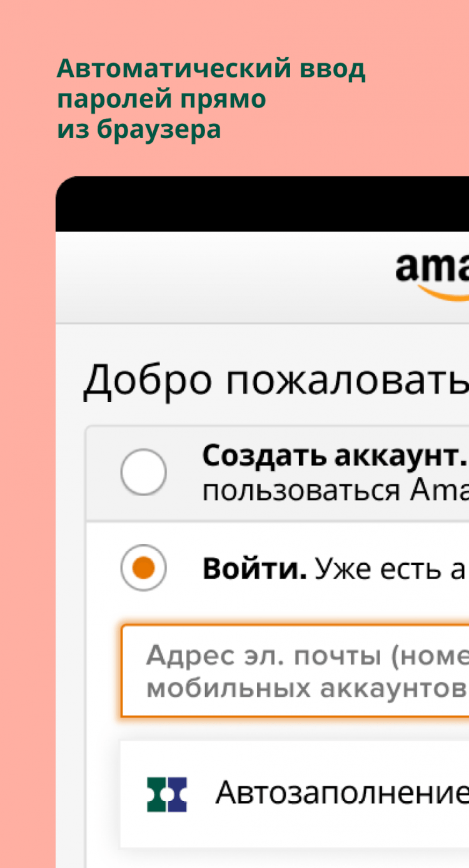Click the "мобильных аккаунтов" placeholder line
The image size is (469, 868).
click(x=306, y=688)
